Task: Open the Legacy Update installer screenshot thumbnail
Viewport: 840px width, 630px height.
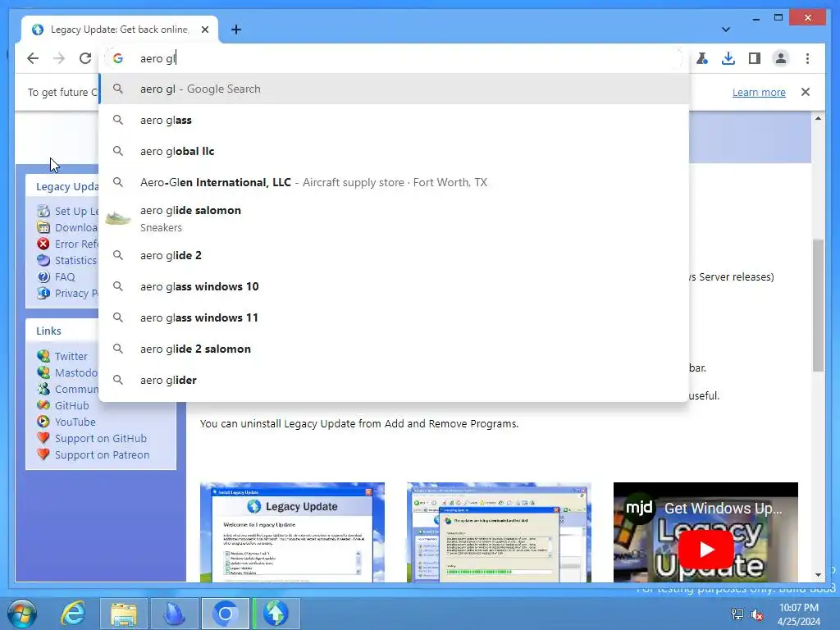Action: coord(293,532)
